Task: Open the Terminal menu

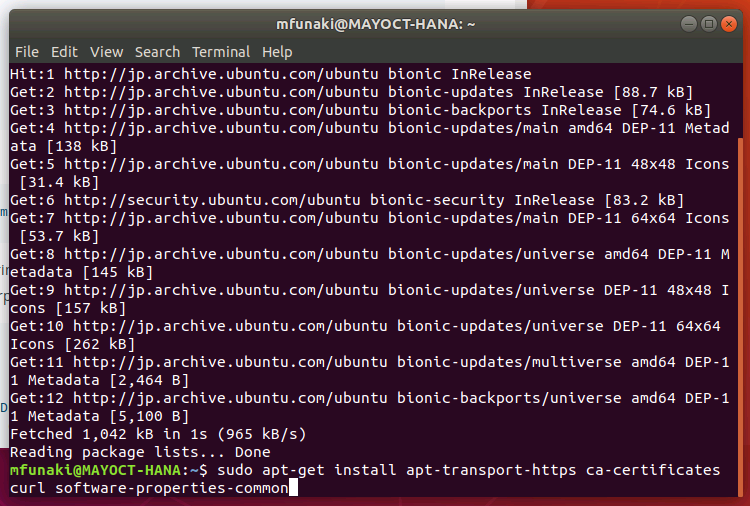Action: 221,52
